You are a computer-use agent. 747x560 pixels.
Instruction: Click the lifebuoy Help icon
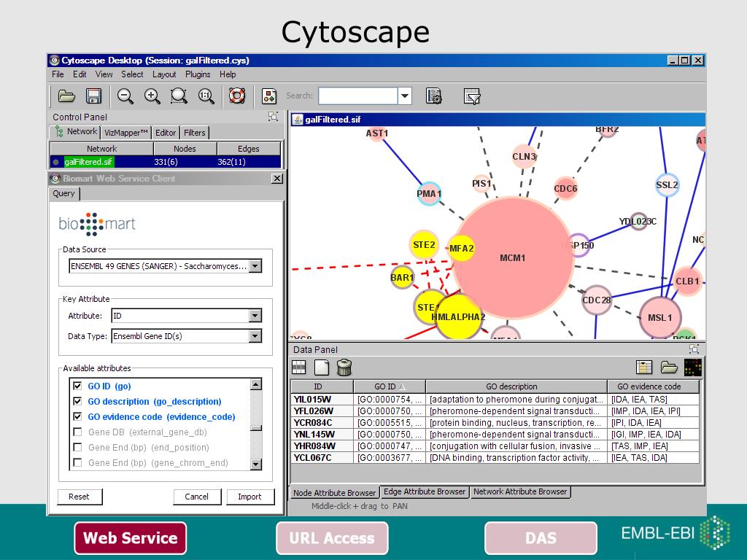pyautogui.click(x=237, y=96)
